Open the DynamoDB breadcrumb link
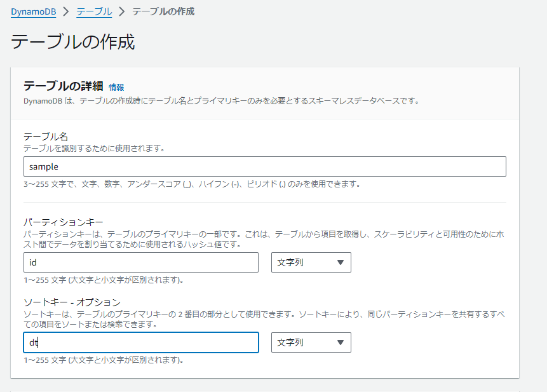This screenshot has width=547, height=392. point(33,11)
